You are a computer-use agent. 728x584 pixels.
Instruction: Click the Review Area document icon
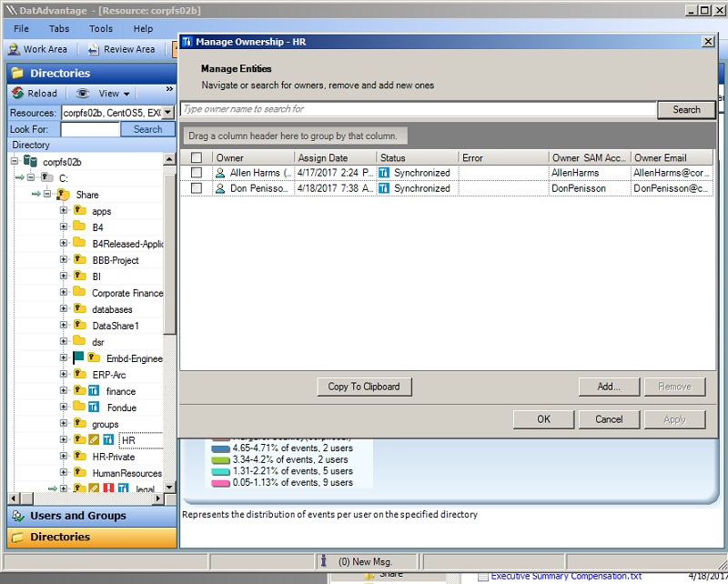tap(94, 49)
